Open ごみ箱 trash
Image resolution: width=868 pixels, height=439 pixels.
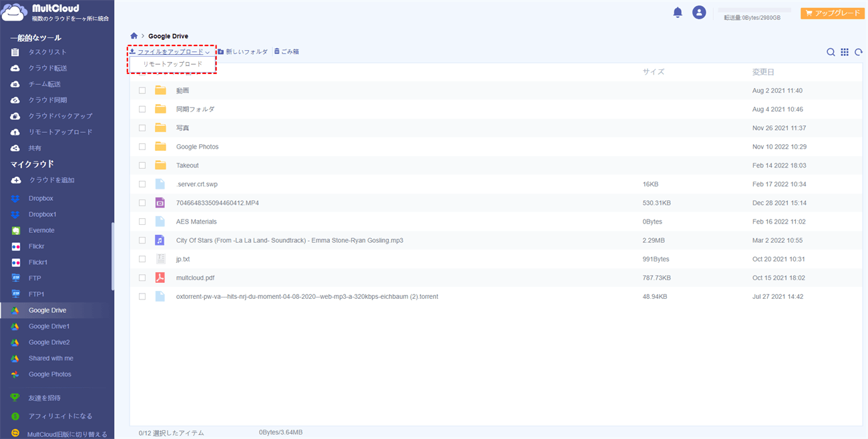click(286, 51)
